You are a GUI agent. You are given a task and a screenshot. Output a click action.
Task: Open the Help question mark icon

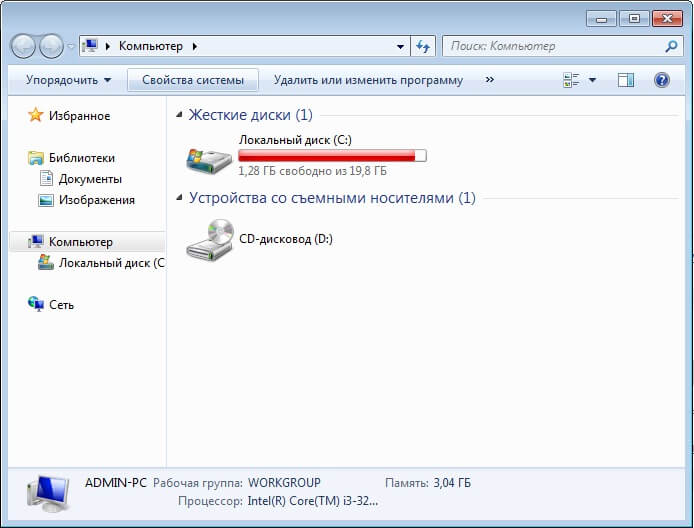[661, 80]
